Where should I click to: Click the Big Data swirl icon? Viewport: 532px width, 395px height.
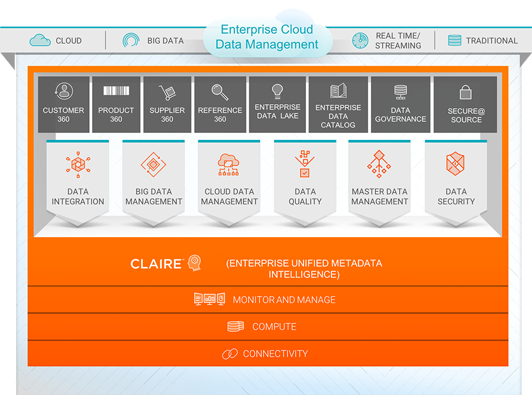[131, 40]
